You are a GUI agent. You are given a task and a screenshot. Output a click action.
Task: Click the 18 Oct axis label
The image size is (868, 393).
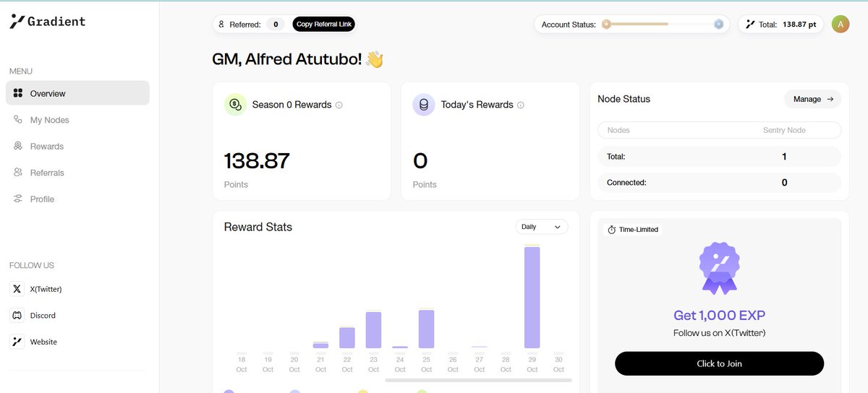click(242, 364)
